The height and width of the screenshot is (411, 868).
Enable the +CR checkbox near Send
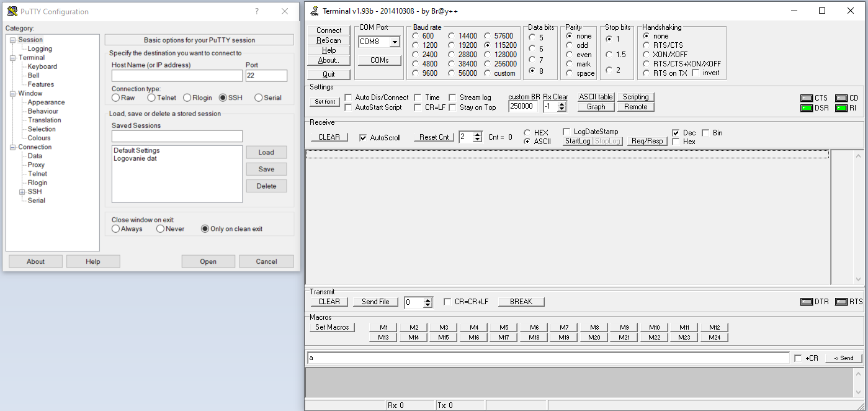coord(798,358)
